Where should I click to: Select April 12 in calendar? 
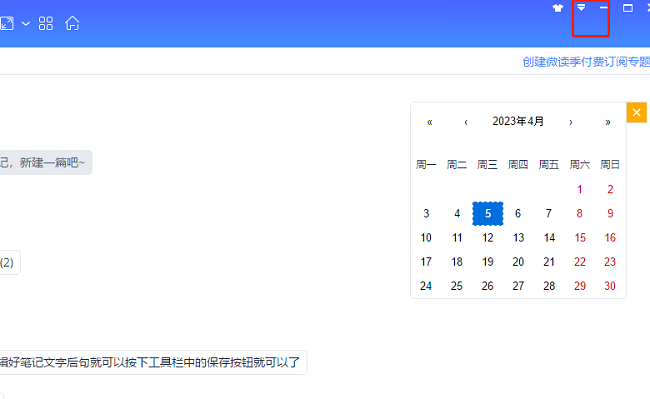click(x=488, y=238)
